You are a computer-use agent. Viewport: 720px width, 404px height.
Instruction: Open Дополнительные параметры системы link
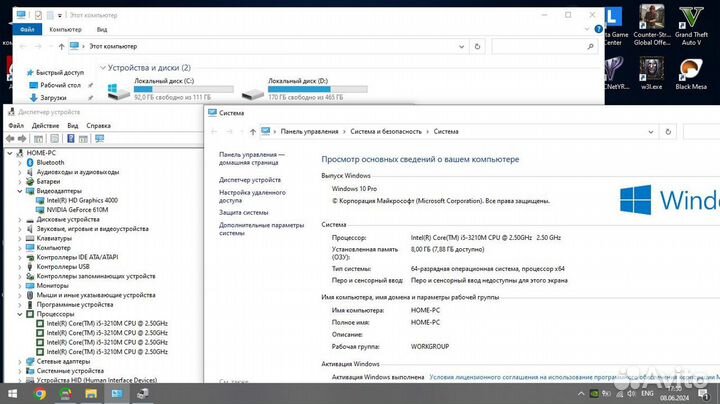pyautogui.click(x=261, y=229)
